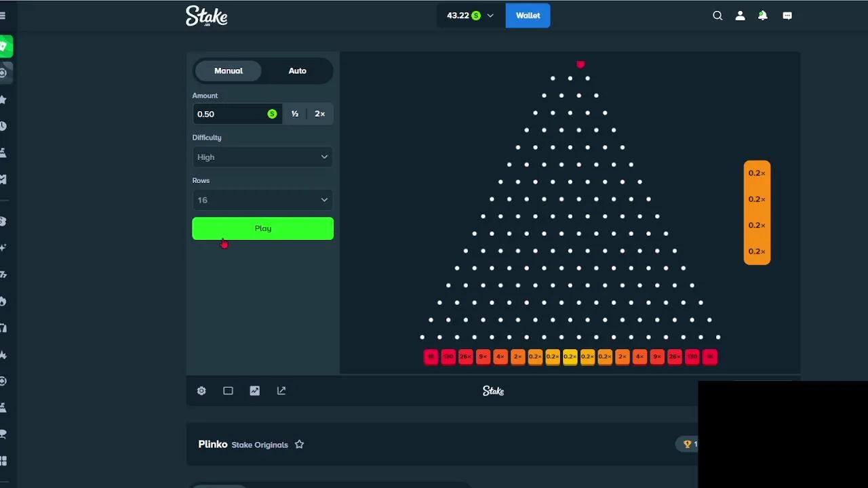Click the centre yellow 0.2× payout bucket
This screenshot has width=868, height=488.
point(570,357)
